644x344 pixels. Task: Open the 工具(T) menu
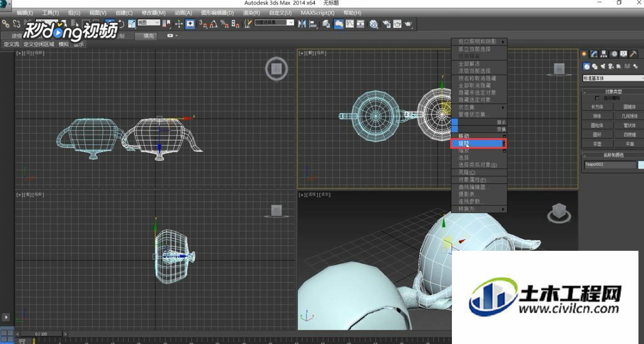51,13
